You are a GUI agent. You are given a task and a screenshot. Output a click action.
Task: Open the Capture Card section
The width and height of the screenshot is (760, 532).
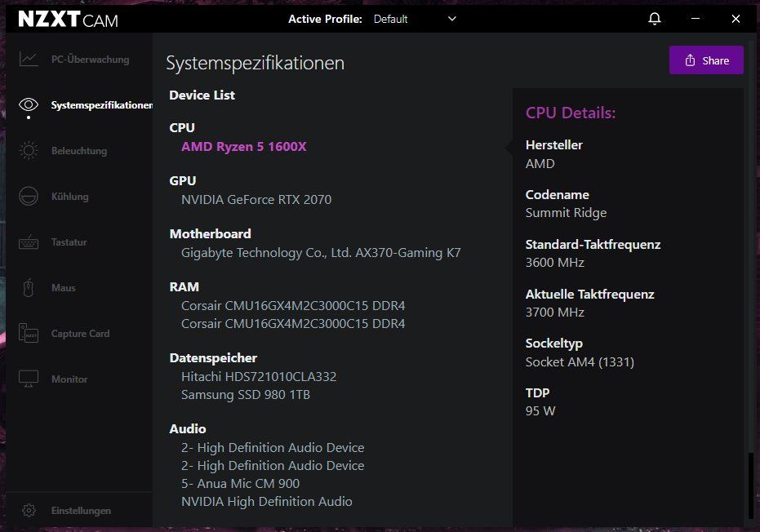click(79, 334)
